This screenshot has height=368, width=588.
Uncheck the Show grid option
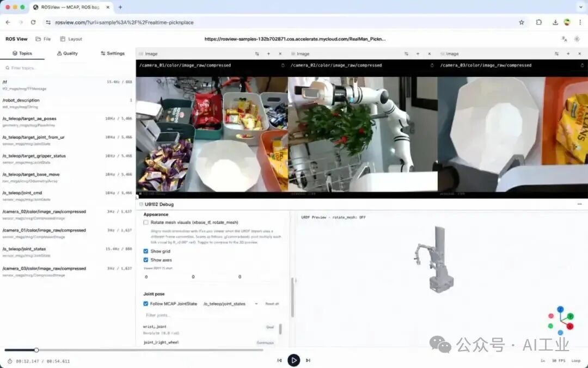(x=146, y=251)
